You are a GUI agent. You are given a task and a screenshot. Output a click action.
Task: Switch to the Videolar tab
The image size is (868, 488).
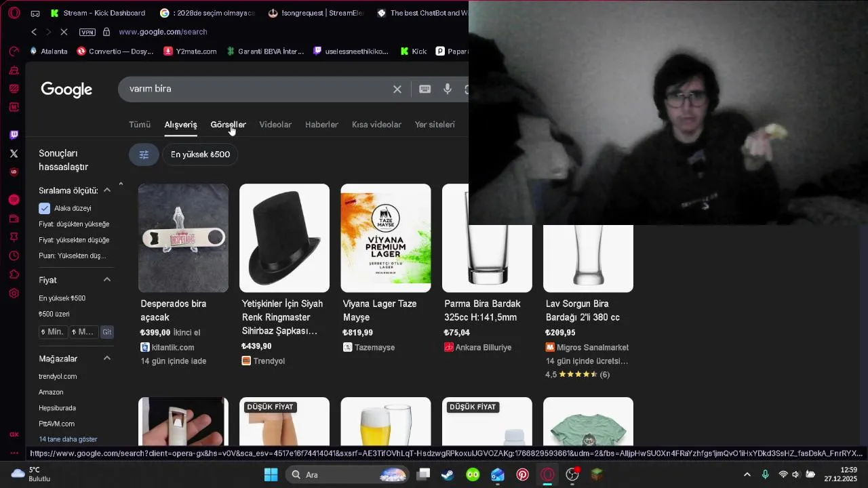point(275,125)
